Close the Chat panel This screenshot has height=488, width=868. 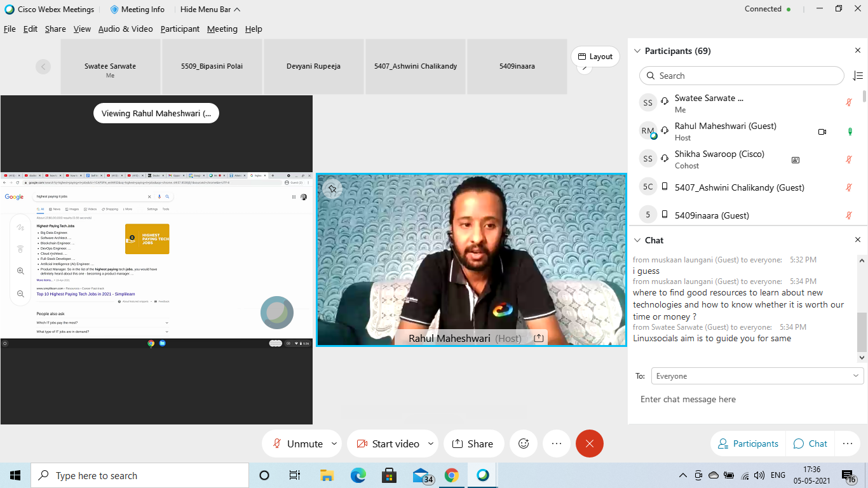click(x=857, y=240)
